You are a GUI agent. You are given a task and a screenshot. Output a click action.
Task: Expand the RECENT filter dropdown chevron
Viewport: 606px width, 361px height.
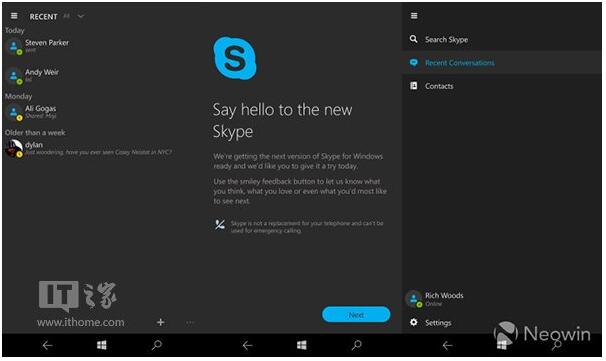[81, 16]
